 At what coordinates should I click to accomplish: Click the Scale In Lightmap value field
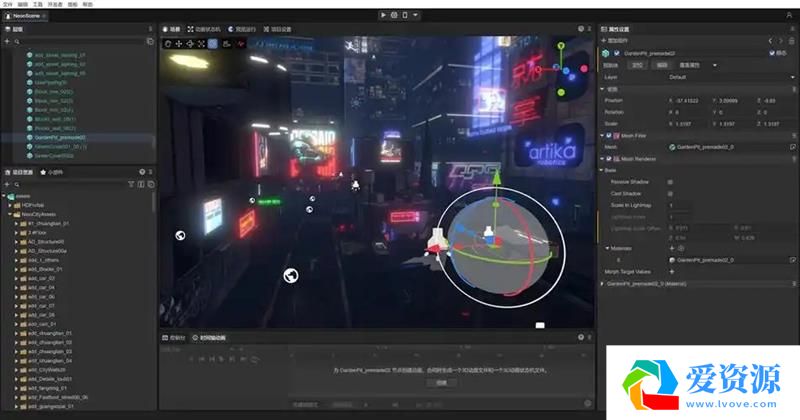click(x=681, y=205)
